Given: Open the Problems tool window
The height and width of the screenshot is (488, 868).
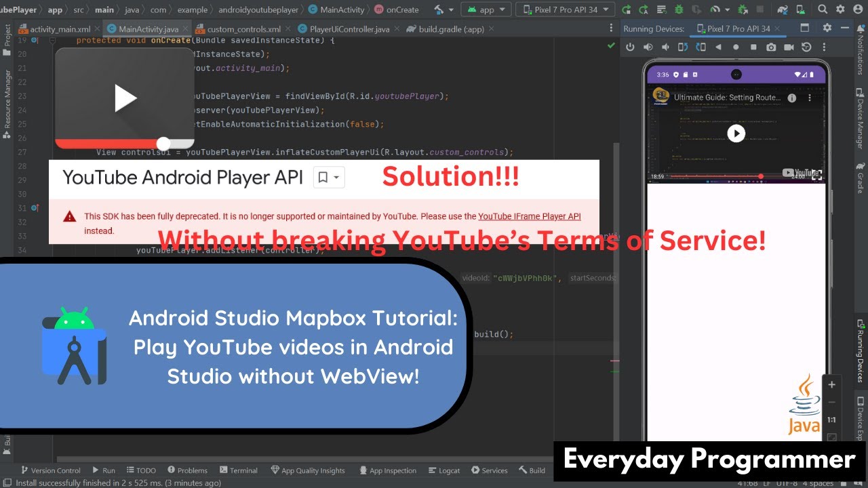Looking at the screenshot, I should [187, 470].
